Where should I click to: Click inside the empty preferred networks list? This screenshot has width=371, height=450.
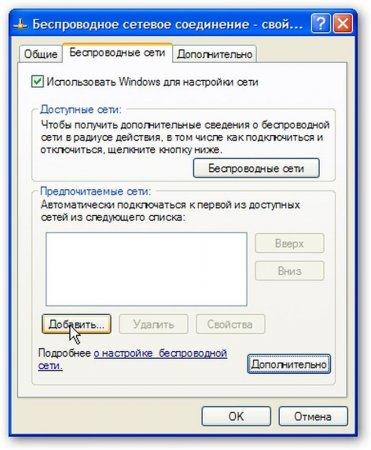tap(146, 269)
